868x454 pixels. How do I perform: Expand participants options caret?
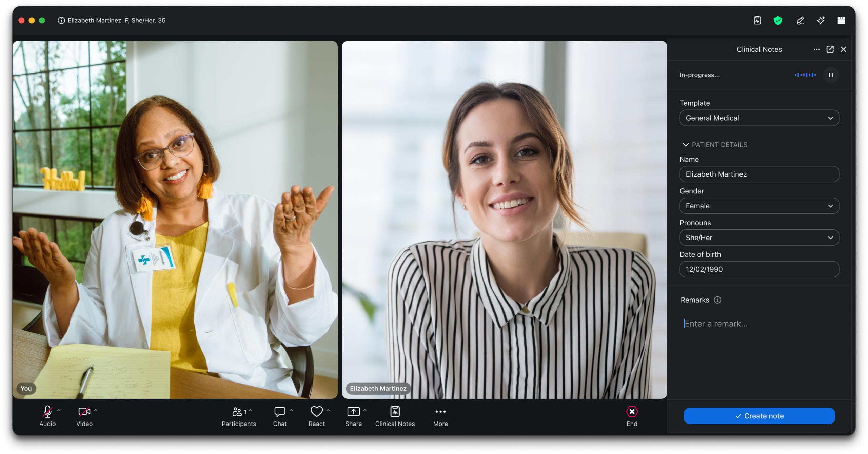pyautogui.click(x=251, y=411)
